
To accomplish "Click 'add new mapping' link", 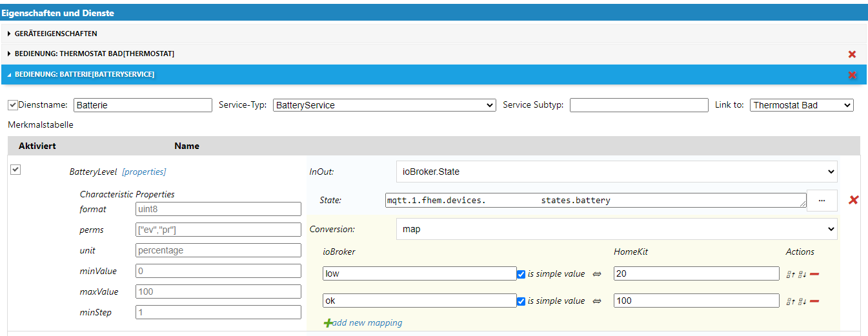I will [x=367, y=322].
